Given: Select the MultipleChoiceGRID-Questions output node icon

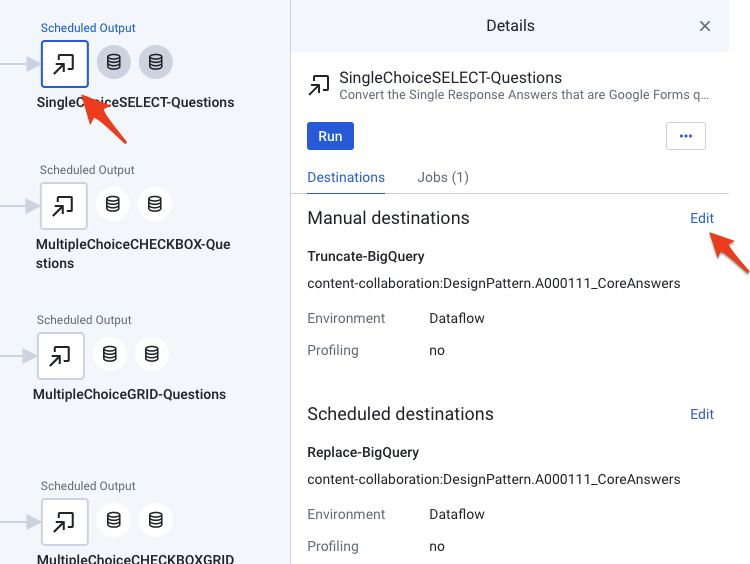Looking at the screenshot, I should [61, 355].
